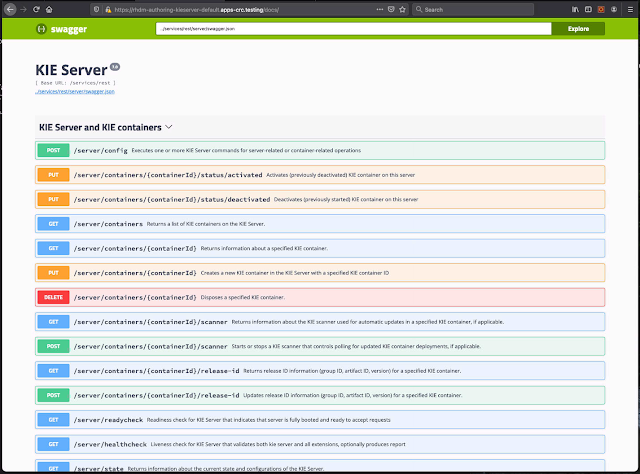This screenshot has width=640, height=474.
Task: Reload the page with the refresh icon
Action: point(36,9)
